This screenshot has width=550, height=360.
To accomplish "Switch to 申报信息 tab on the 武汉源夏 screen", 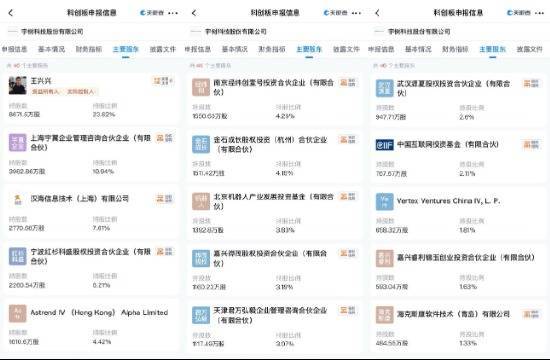I will pyautogui.click(x=381, y=49).
